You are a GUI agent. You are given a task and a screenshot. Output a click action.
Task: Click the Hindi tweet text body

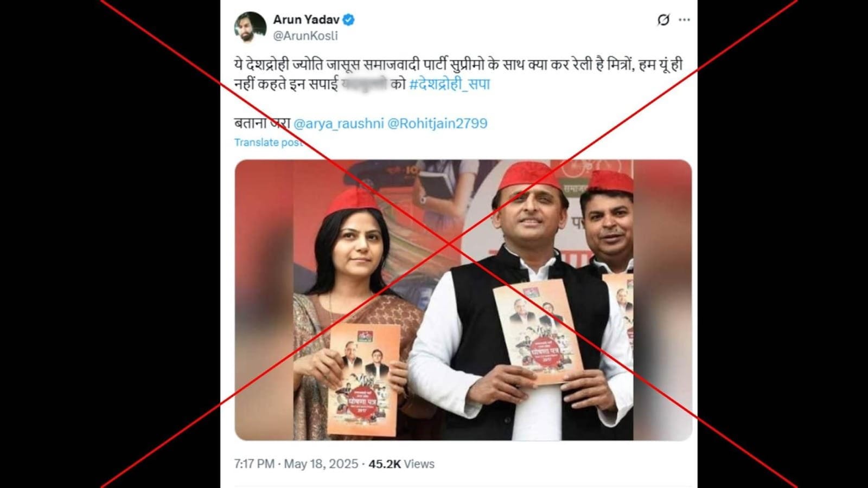pos(458,75)
